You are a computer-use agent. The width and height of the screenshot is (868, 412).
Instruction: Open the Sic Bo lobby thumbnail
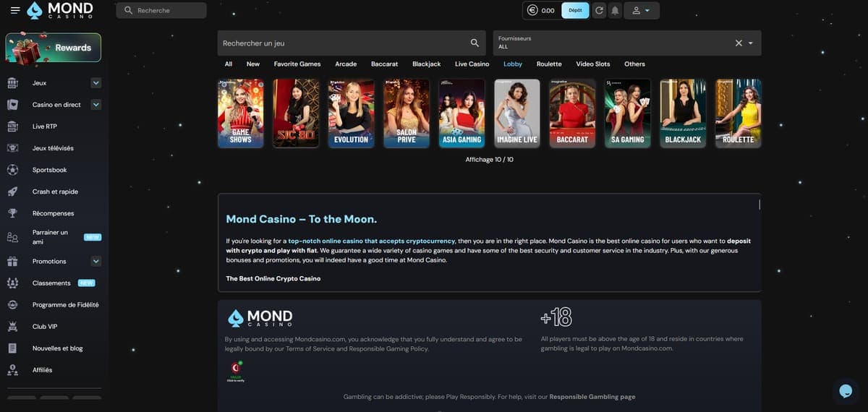coord(296,113)
